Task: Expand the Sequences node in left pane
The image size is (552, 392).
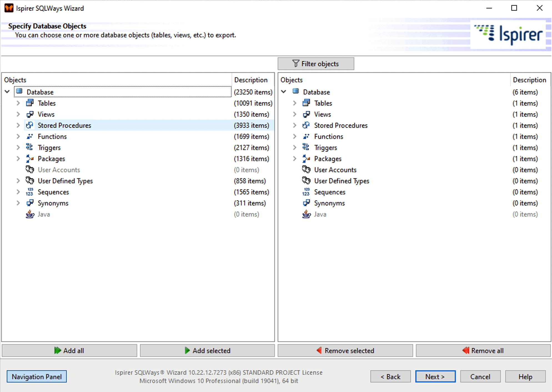Action: tap(18, 192)
